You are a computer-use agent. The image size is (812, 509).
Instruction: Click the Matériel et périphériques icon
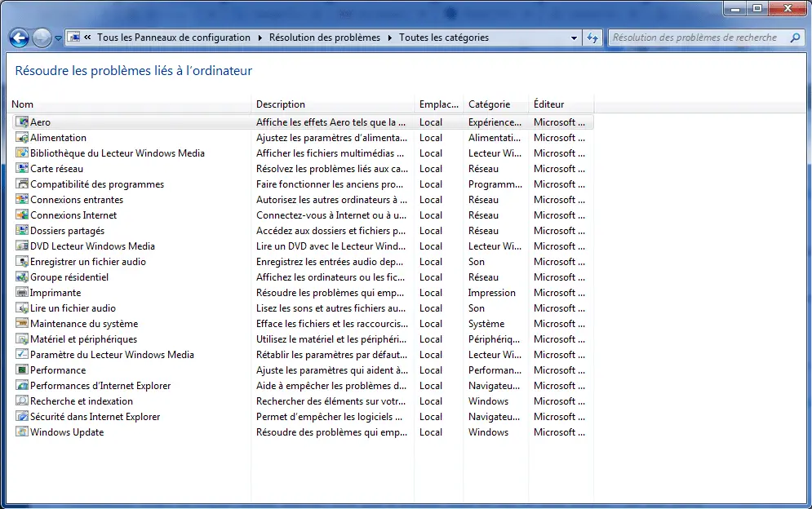click(22, 339)
